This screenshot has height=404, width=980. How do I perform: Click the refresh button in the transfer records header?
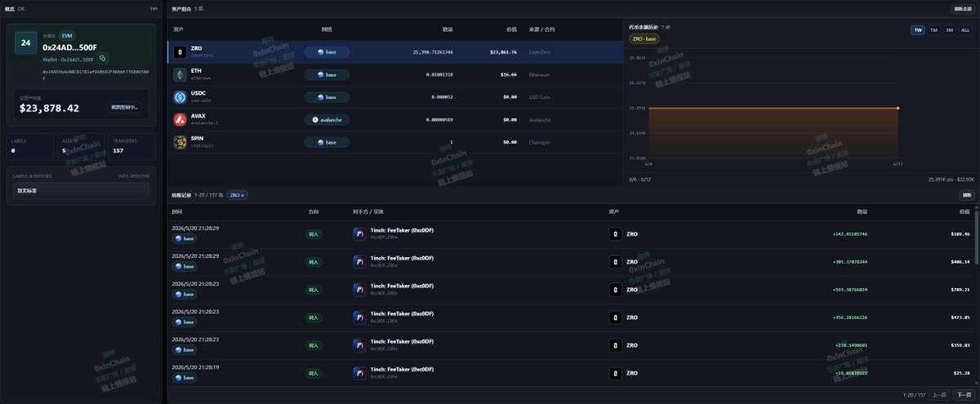(x=967, y=196)
